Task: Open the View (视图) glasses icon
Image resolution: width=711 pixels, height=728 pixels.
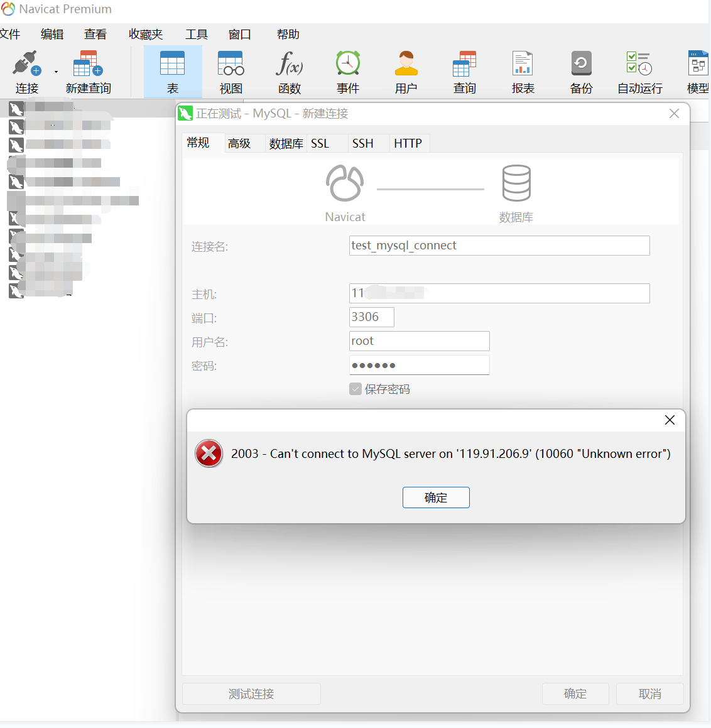Action: point(231,64)
